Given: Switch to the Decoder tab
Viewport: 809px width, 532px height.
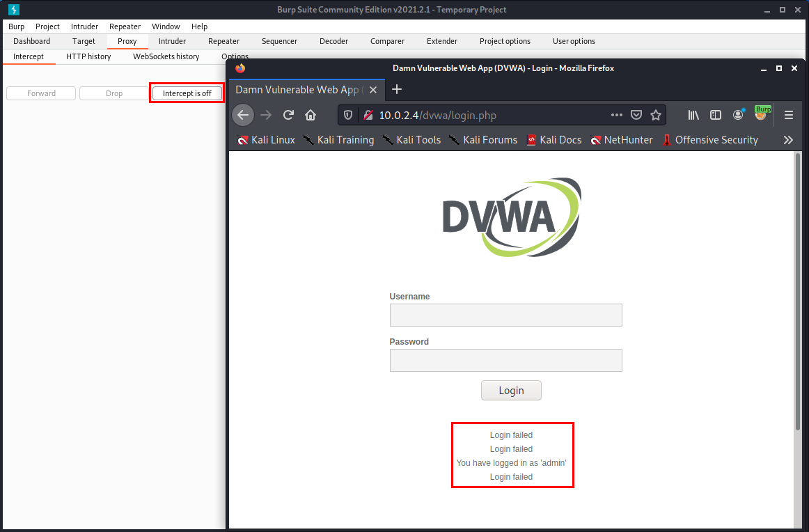Looking at the screenshot, I should click(x=333, y=41).
